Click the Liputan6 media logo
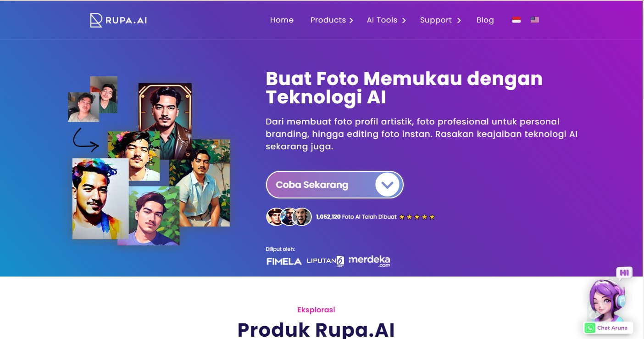The width and height of the screenshot is (644, 339). 325,261
